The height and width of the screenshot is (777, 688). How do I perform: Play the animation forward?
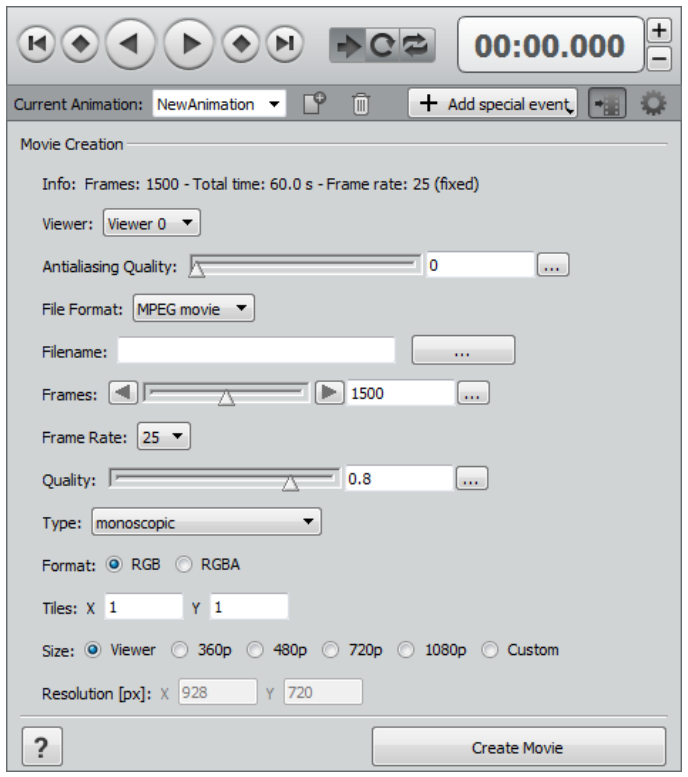pos(189,44)
